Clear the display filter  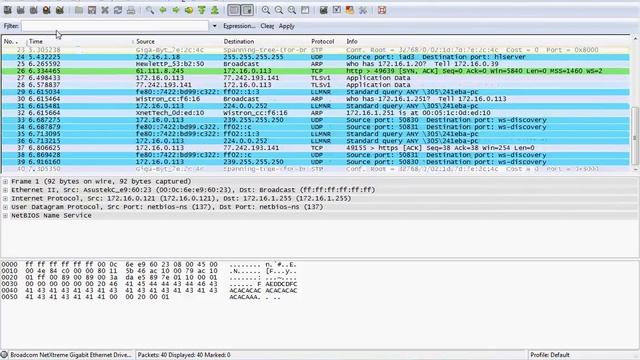[x=267, y=26]
